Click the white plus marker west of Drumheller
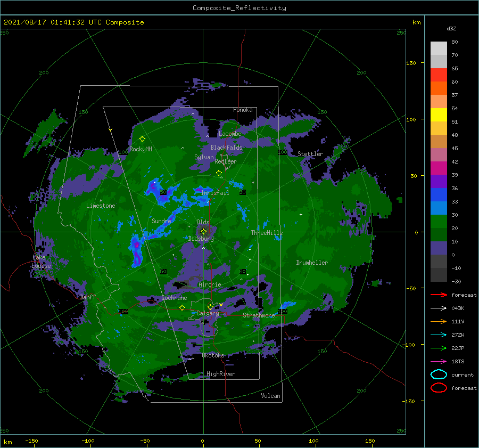479x448 pixels. (x=301, y=214)
